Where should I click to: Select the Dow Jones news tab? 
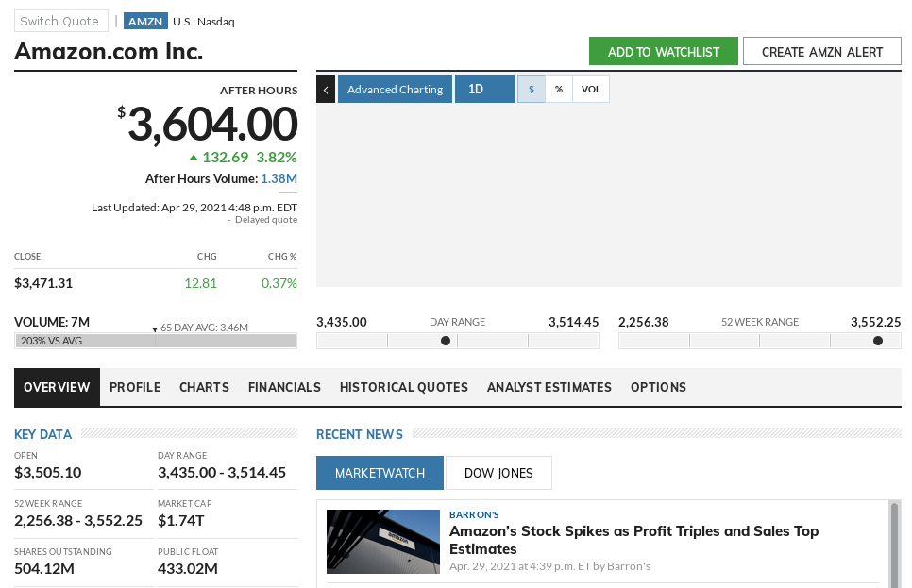click(498, 473)
